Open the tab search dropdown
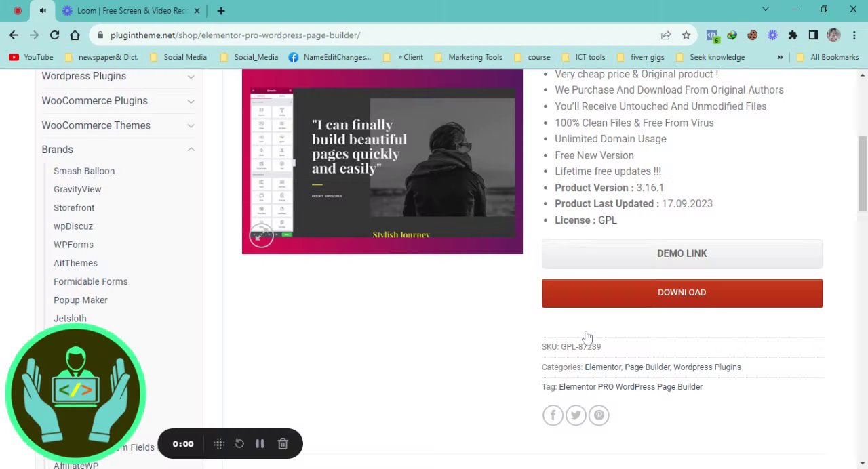Viewport: 868px width, 469px height. click(766, 9)
